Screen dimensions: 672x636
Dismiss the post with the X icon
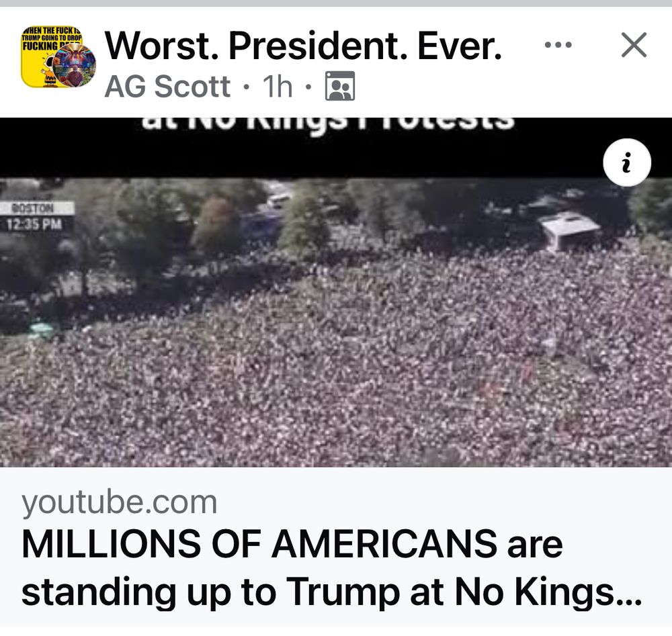(x=634, y=44)
